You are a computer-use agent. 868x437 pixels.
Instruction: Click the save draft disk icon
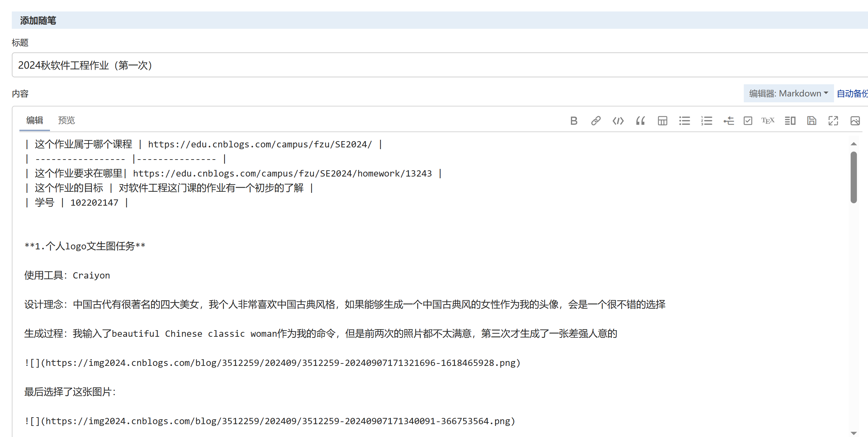(812, 121)
